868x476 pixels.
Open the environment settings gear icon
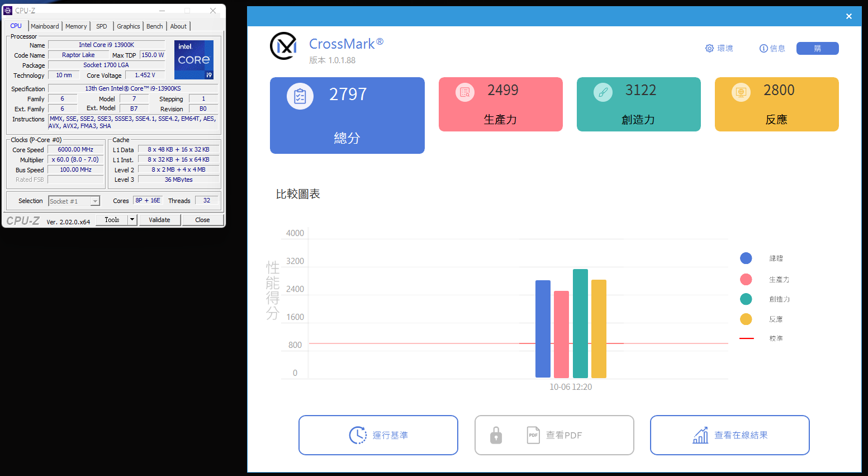tap(709, 49)
